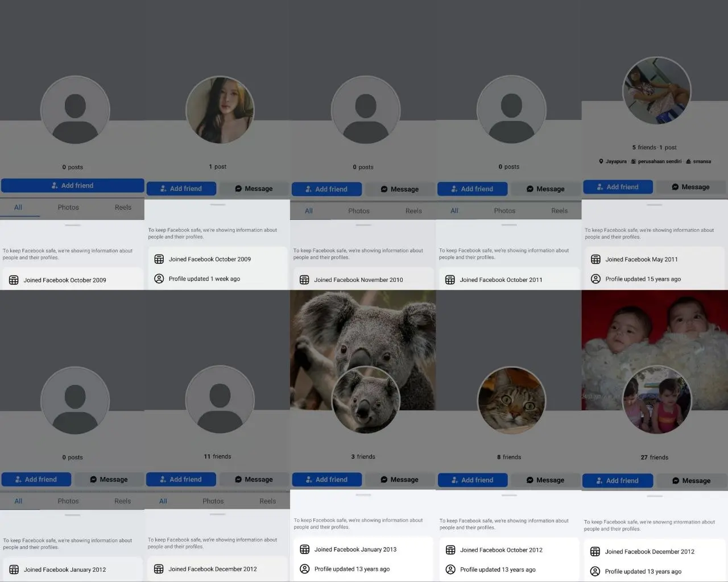The image size is (728, 582).
Task: Add friend on the woman photo profile
Action: [181, 189]
